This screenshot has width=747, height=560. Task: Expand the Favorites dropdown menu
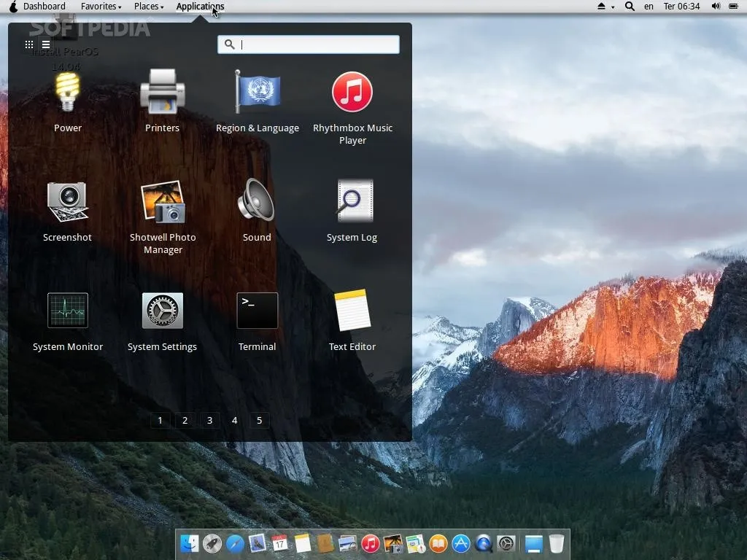[101, 7]
